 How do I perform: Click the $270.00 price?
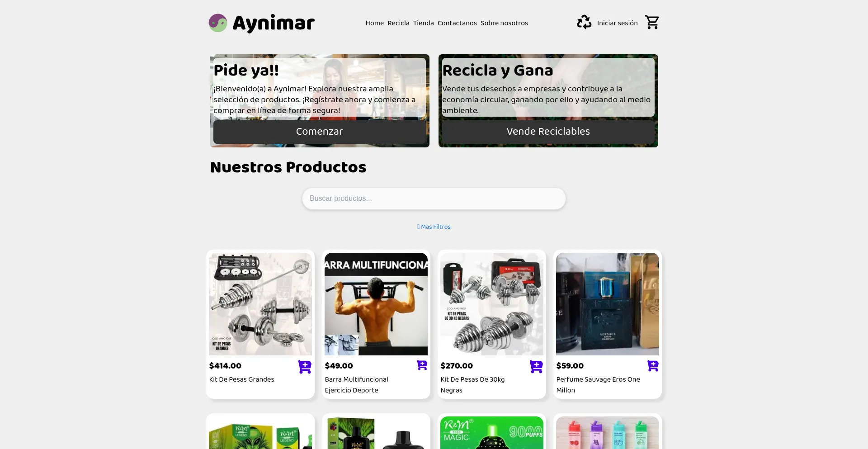(457, 366)
